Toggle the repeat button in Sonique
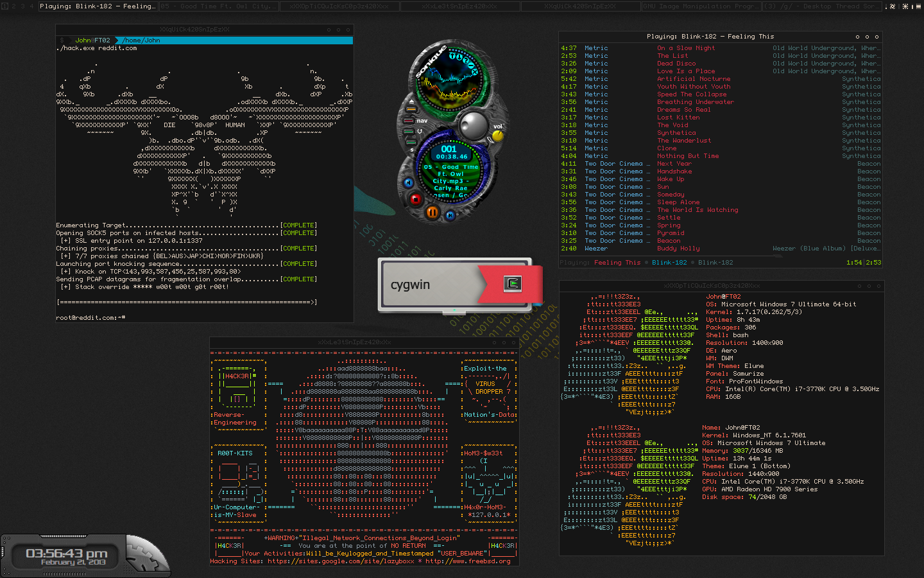This screenshot has height=578, width=924. coord(411,131)
